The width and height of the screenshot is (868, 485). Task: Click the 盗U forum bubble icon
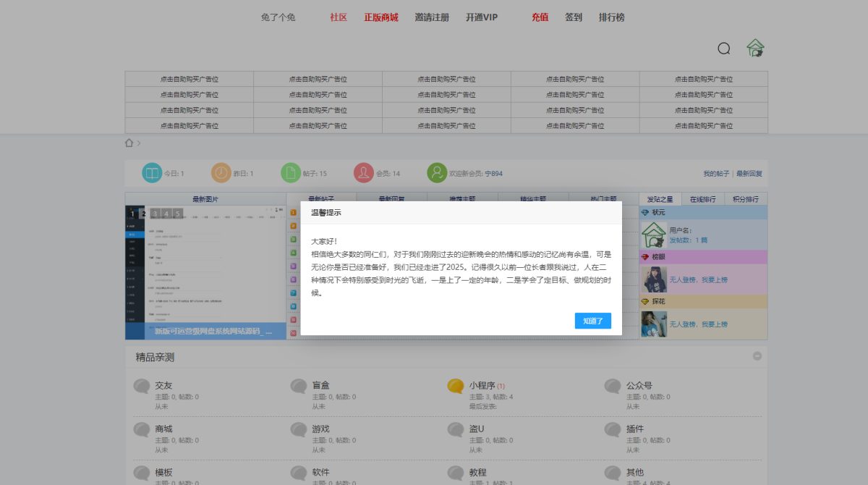[456, 430]
